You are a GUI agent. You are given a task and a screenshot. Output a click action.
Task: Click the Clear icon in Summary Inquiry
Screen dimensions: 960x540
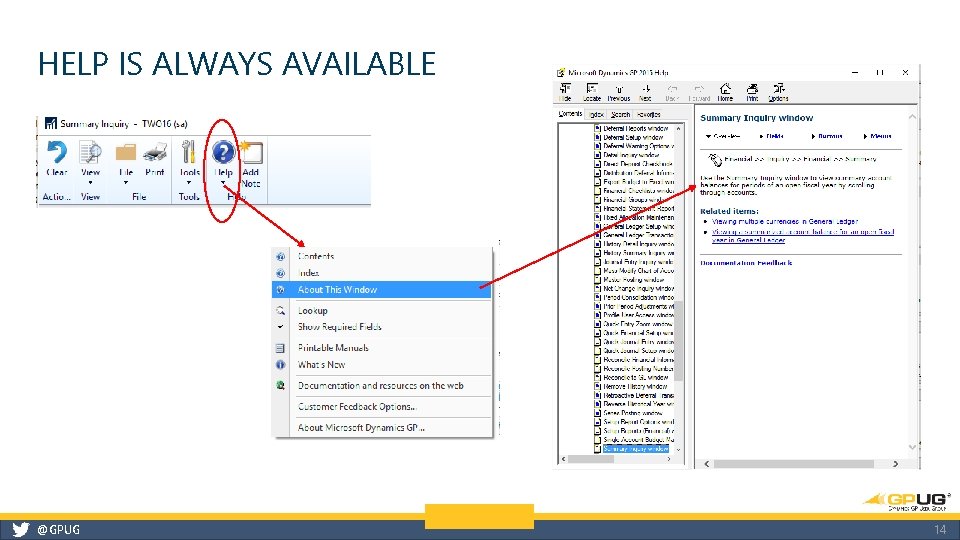tap(57, 152)
